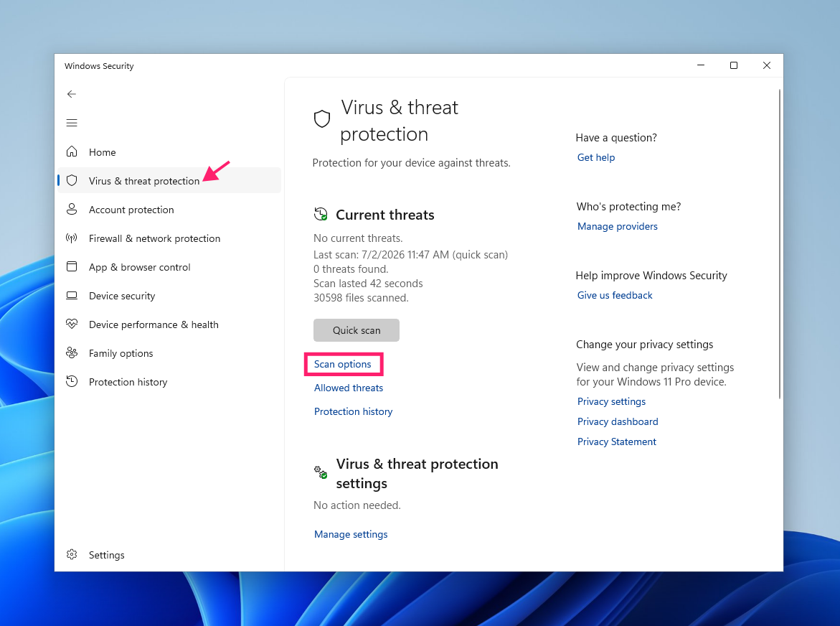Click the 'No current threats.' text
This screenshot has height=626, width=840.
coord(358,238)
